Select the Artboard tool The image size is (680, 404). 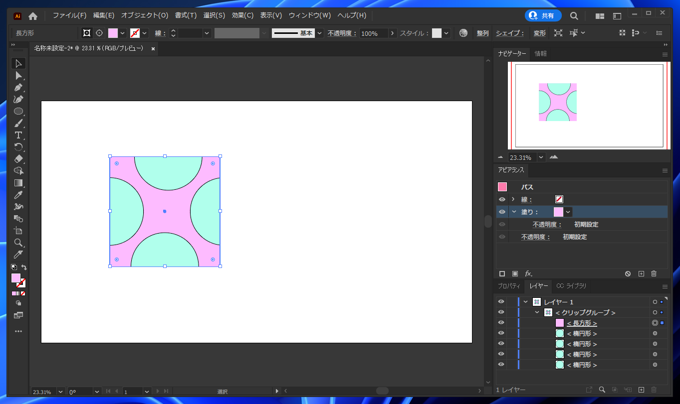(x=18, y=231)
